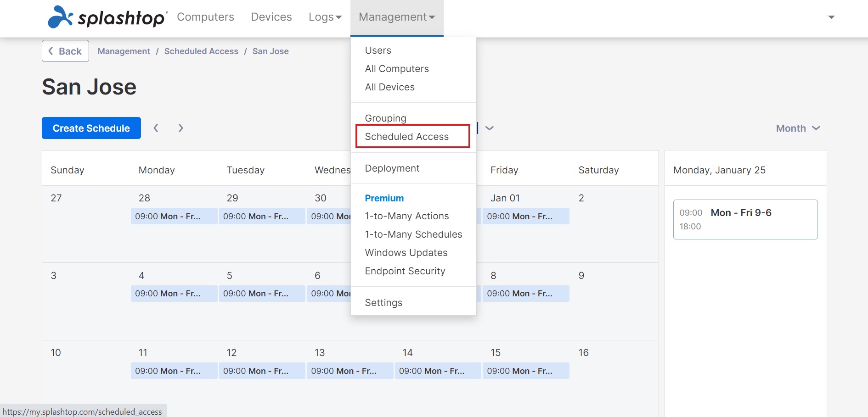Open the Mon - Fri 9-6 schedule card
Viewport: 868px width, 417px height.
pos(745,219)
